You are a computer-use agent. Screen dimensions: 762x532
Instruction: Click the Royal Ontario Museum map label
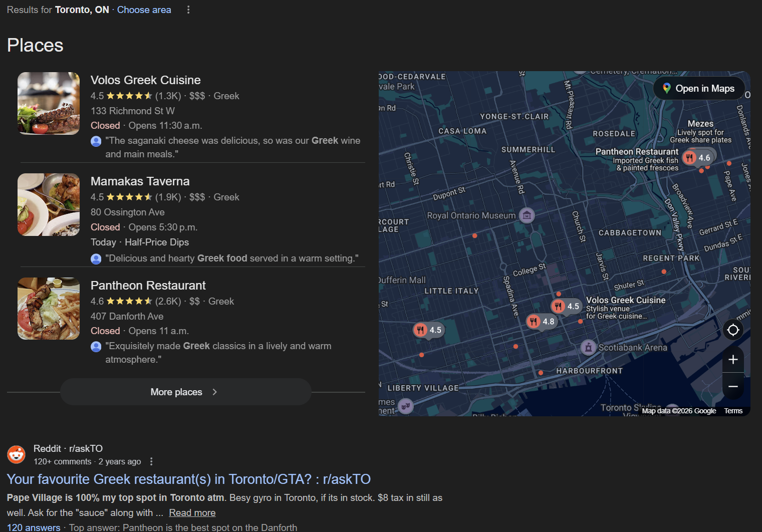(471, 215)
